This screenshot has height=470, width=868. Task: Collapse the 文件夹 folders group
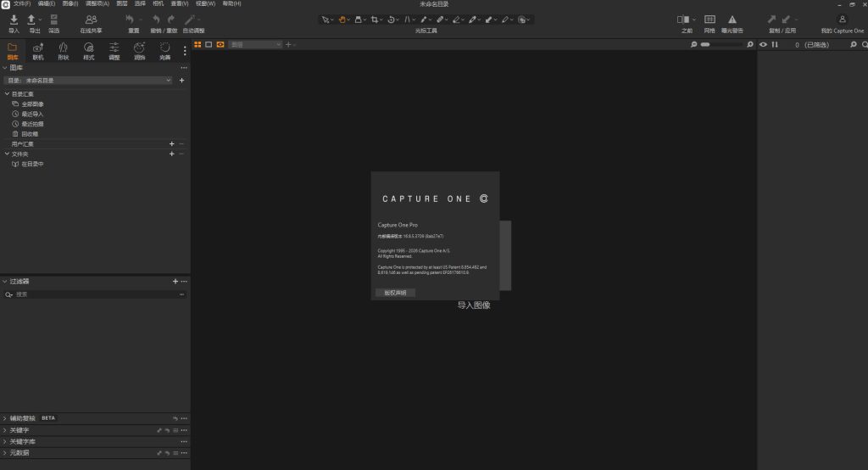[x=7, y=154]
